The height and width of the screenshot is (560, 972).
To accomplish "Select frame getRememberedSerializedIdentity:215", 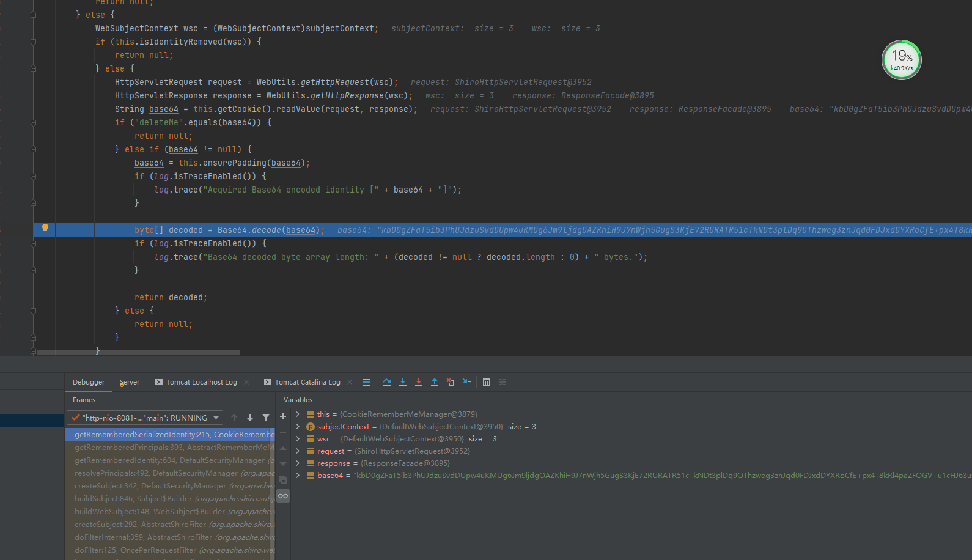I will tap(170, 435).
